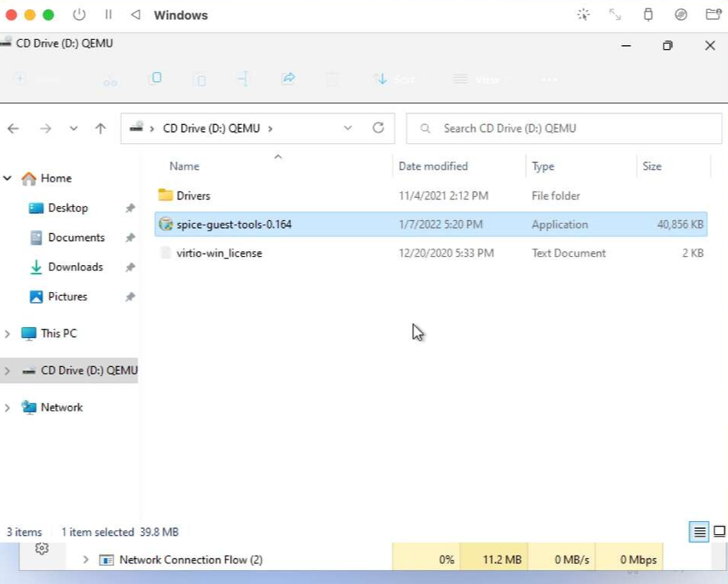The image size is (728, 584).
Task: Expand the Network tree node
Action: [x=8, y=408]
